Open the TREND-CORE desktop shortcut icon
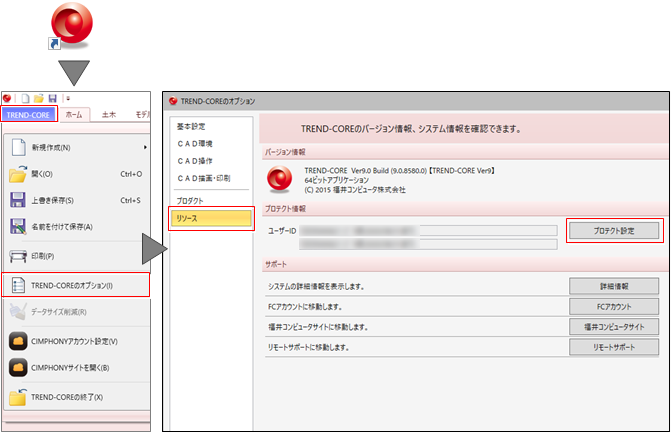The image size is (671, 433). click(71, 24)
